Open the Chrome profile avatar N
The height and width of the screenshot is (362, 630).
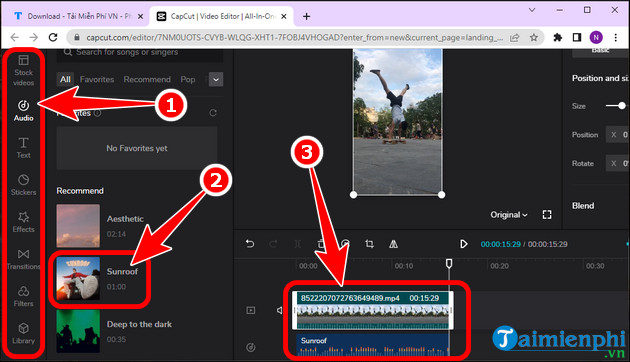pyautogui.click(x=596, y=37)
